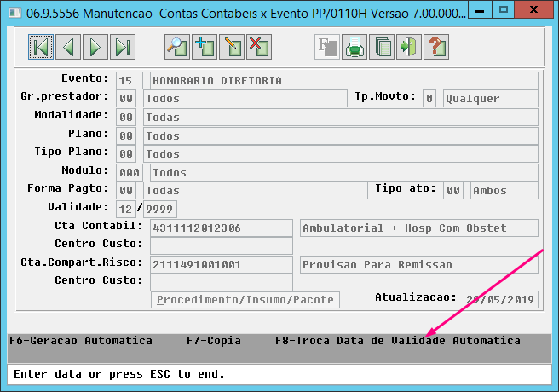Image resolution: width=559 pixels, height=392 pixels.
Task: Go to the previous record
Action: click(x=68, y=47)
